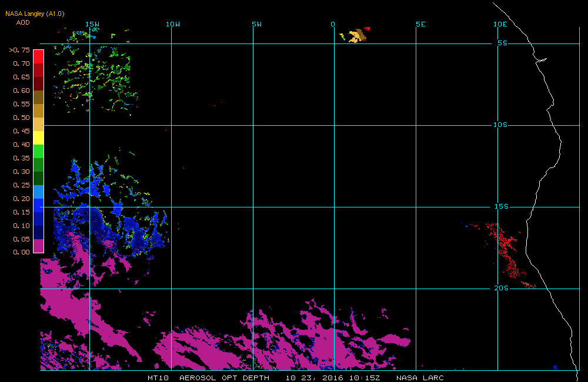Click the "AEROSOL OPT DEPTH" caption
Viewport: 588px width, 382px height.
click(224, 378)
